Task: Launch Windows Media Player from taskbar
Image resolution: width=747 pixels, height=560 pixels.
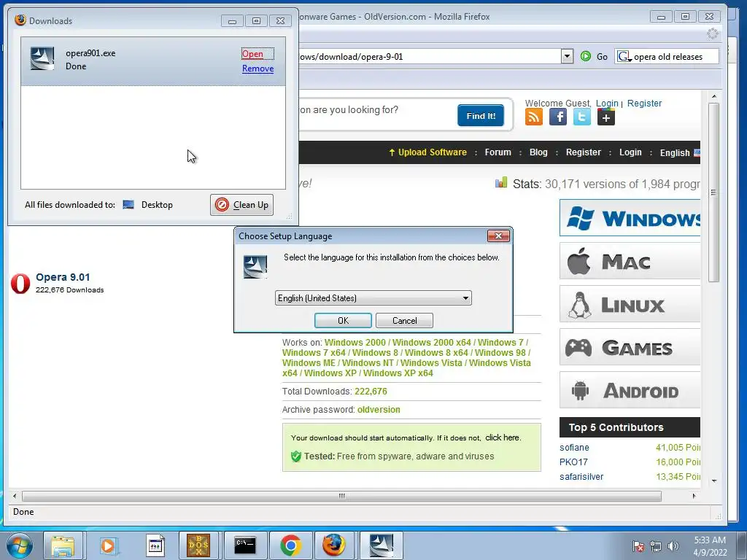Action: (108, 545)
